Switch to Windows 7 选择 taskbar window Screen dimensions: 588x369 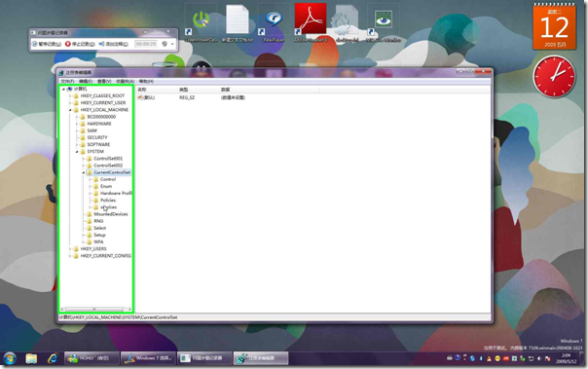point(148,358)
